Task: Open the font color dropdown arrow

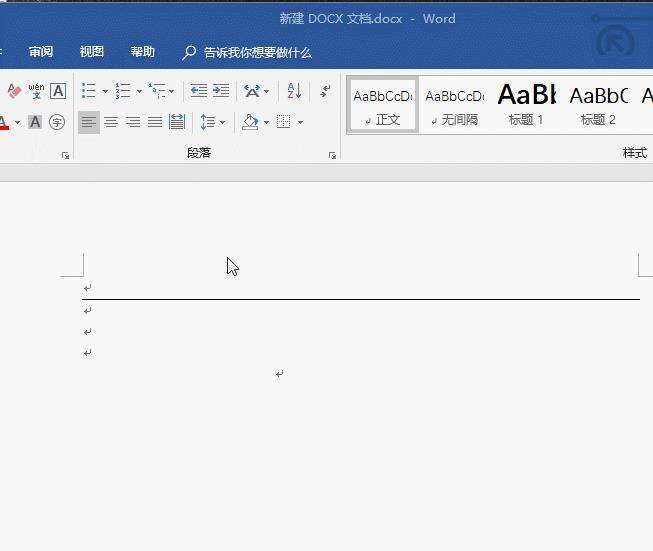Action: pyautogui.click(x=17, y=122)
